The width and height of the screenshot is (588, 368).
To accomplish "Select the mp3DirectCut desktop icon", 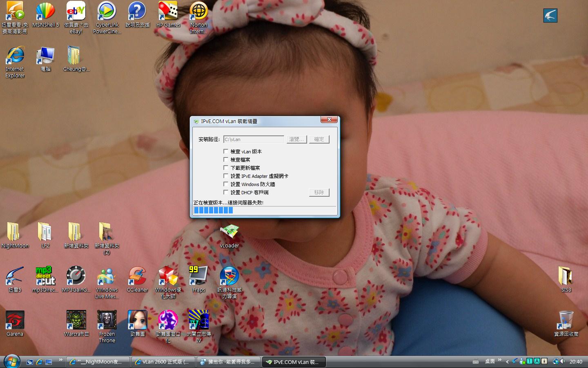I will coord(45,276).
